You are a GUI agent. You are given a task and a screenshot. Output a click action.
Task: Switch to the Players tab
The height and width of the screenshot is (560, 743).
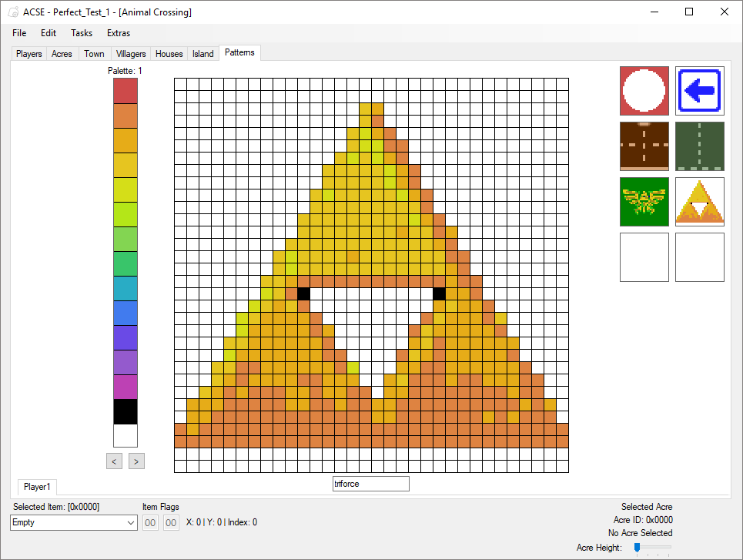(29, 54)
